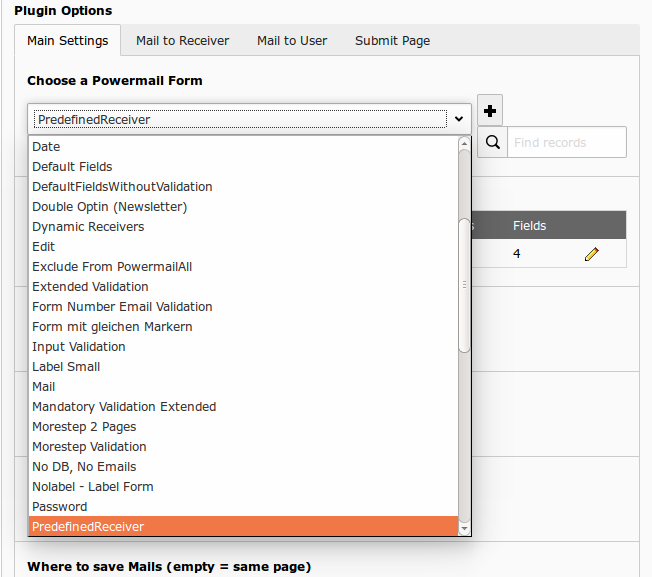Screen dimensions: 652x577
Task: Select the Submit Page tab
Action: click(x=392, y=41)
